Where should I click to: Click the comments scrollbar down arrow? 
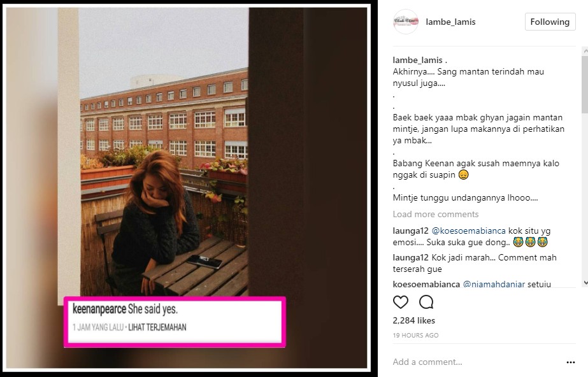585,283
